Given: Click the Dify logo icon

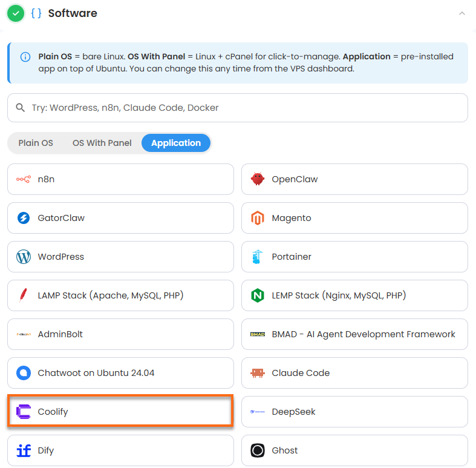Looking at the screenshot, I should (24, 450).
